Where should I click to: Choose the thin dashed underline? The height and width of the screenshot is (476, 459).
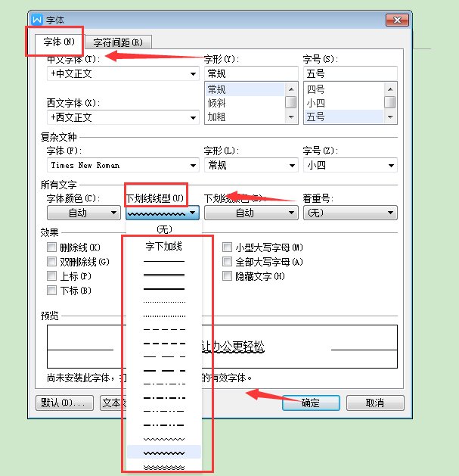pyautogui.click(x=164, y=329)
